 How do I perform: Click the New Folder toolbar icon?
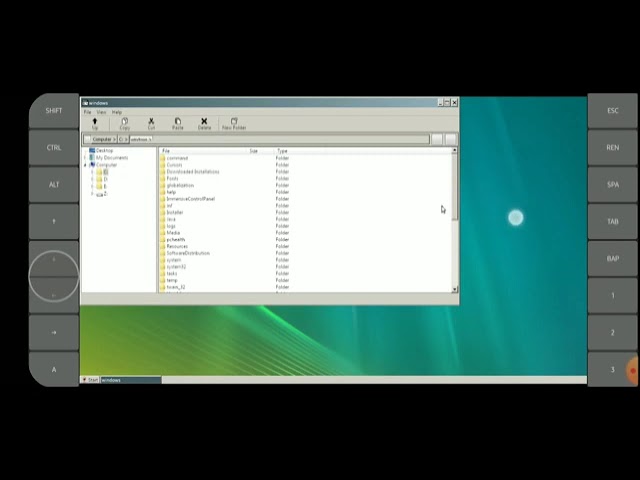coord(234,121)
